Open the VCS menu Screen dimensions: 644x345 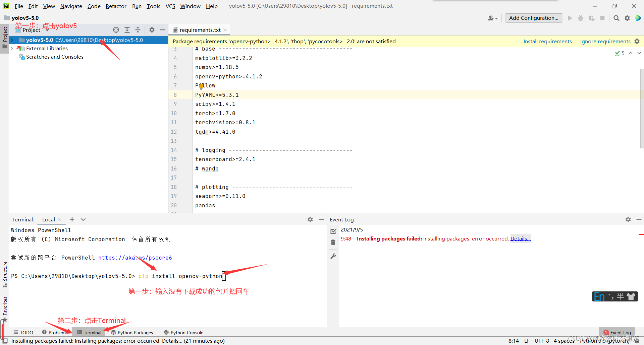(170, 6)
